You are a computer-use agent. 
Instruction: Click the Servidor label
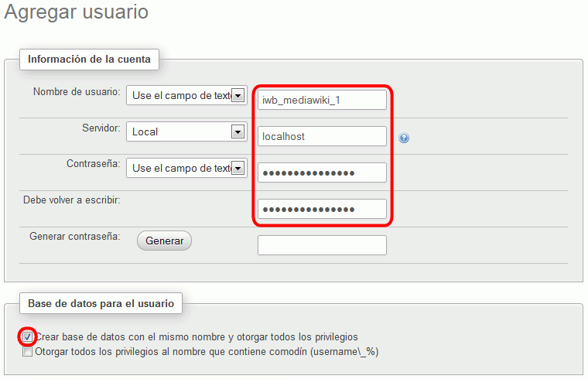click(101, 128)
